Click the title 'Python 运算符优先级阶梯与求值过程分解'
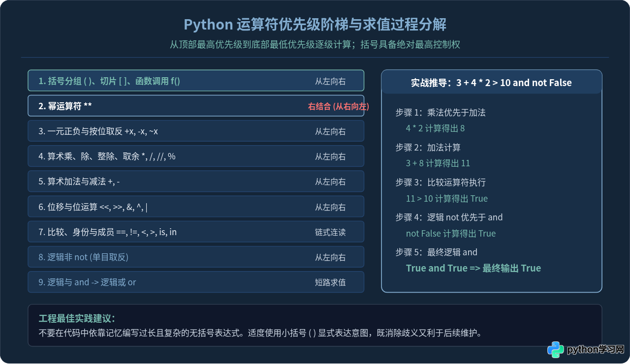The image size is (630, 364). pos(315,25)
